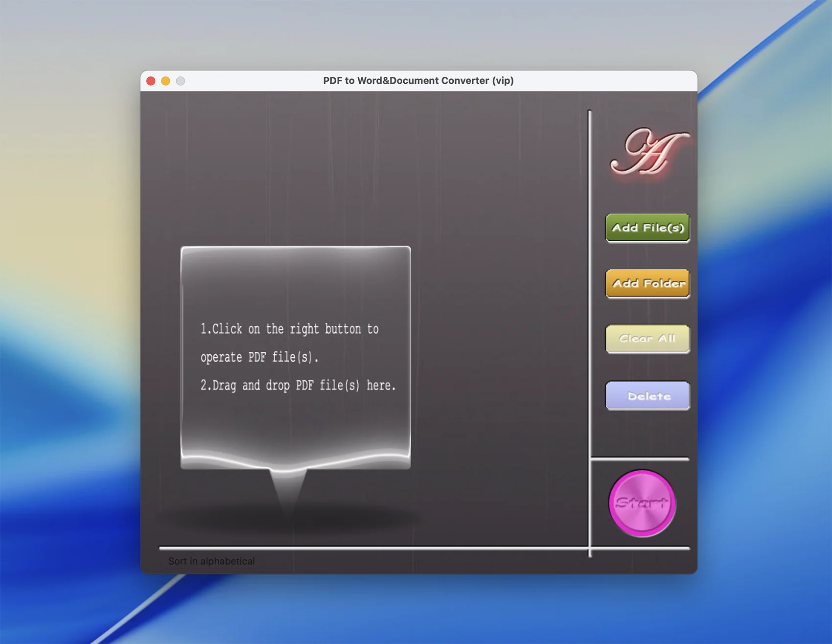
Task: Click the gray disabled zoom button
Action: click(x=181, y=81)
